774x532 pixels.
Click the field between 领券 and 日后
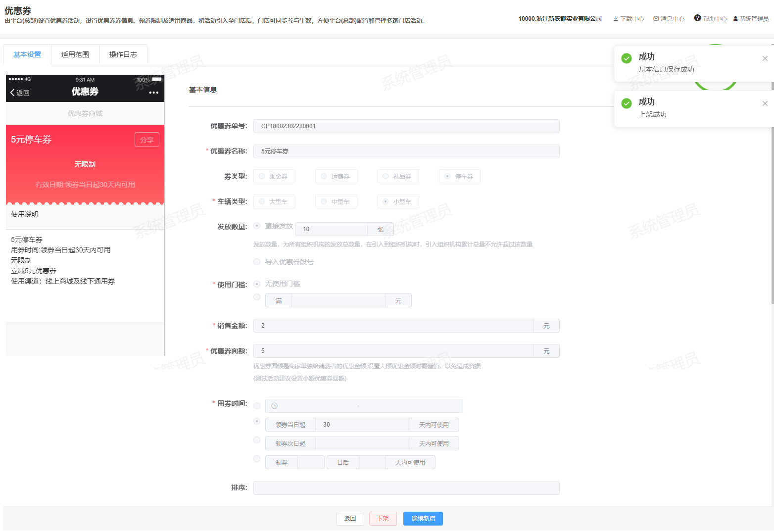[x=311, y=462]
